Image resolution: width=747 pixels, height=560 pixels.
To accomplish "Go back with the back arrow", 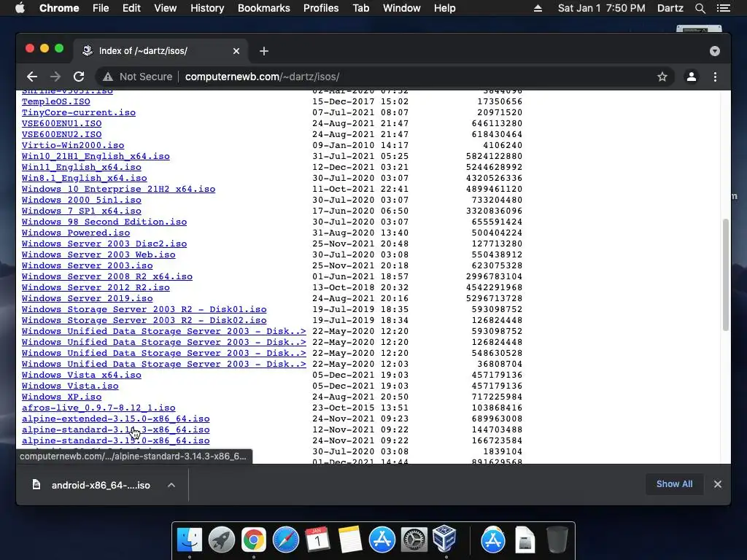I will tap(32, 77).
